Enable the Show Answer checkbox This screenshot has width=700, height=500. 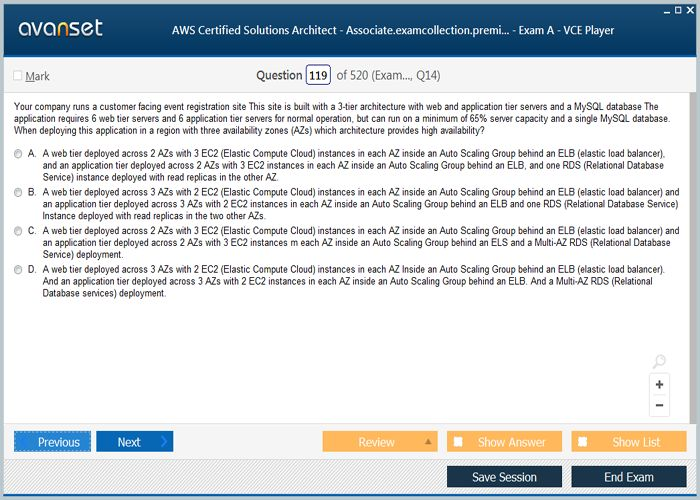pyautogui.click(x=458, y=442)
